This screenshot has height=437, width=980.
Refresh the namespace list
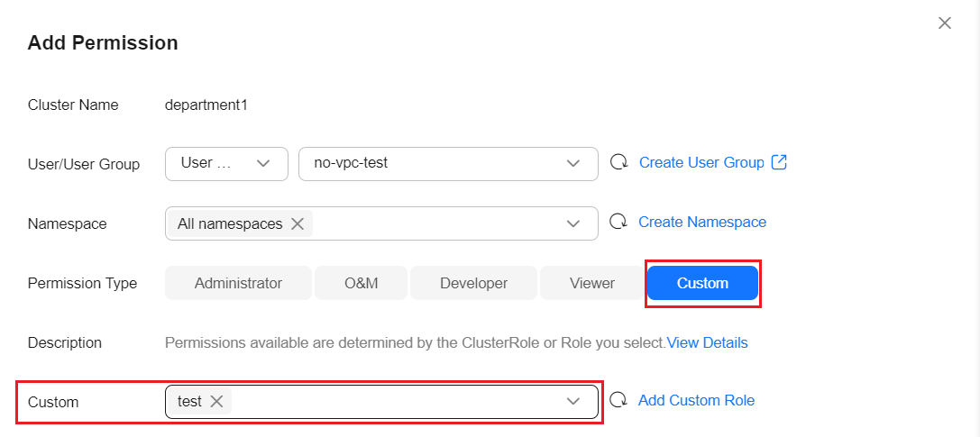pyautogui.click(x=618, y=223)
